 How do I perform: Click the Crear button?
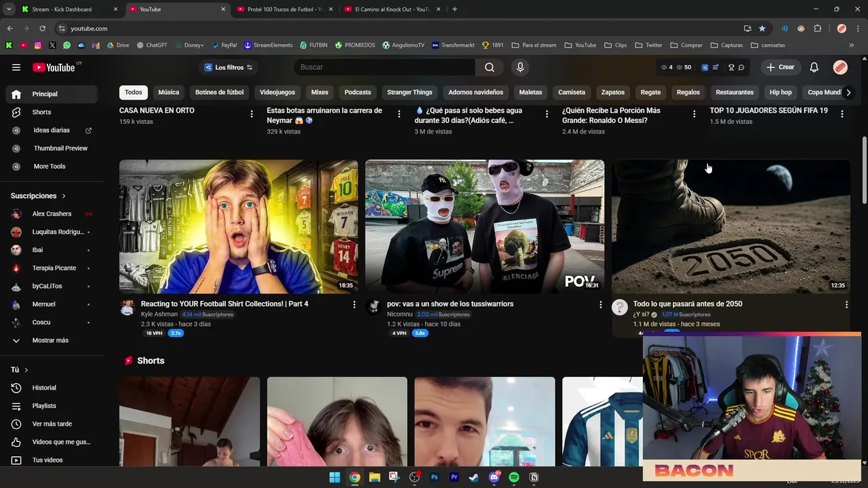(781, 67)
